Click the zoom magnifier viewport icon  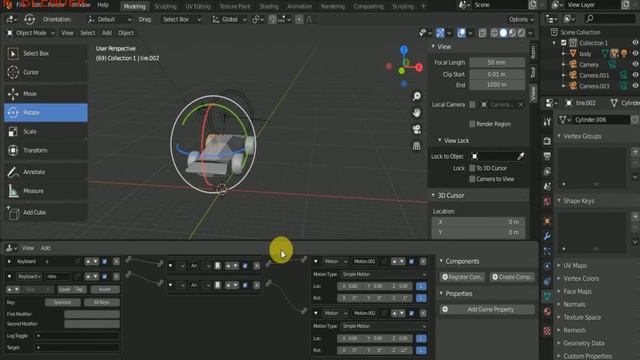tap(416, 96)
